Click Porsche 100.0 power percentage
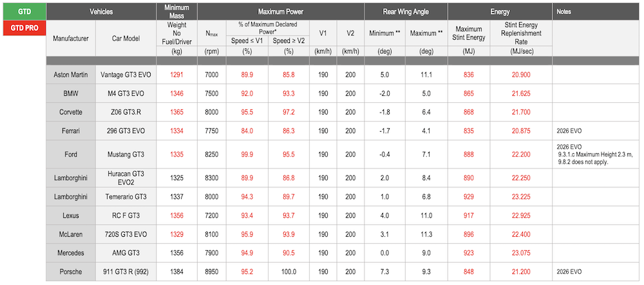The image size is (644, 285). pyautogui.click(x=289, y=271)
